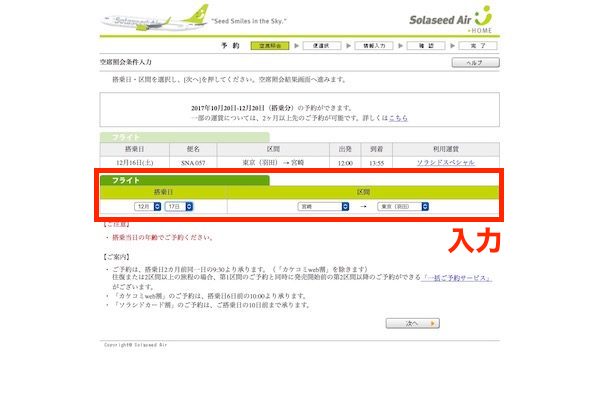The height and width of the screenshot is (400, 600).
Task: Open the こちら details link
Action: (x=398, y=118)
